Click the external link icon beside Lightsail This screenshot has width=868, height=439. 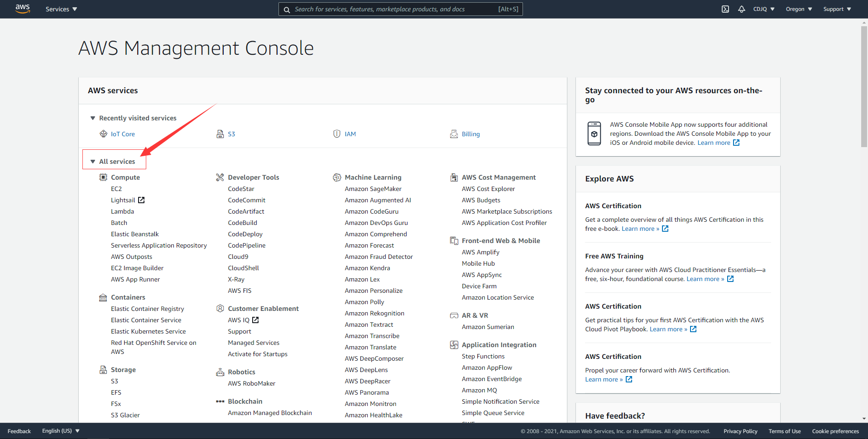coord(141,200)
